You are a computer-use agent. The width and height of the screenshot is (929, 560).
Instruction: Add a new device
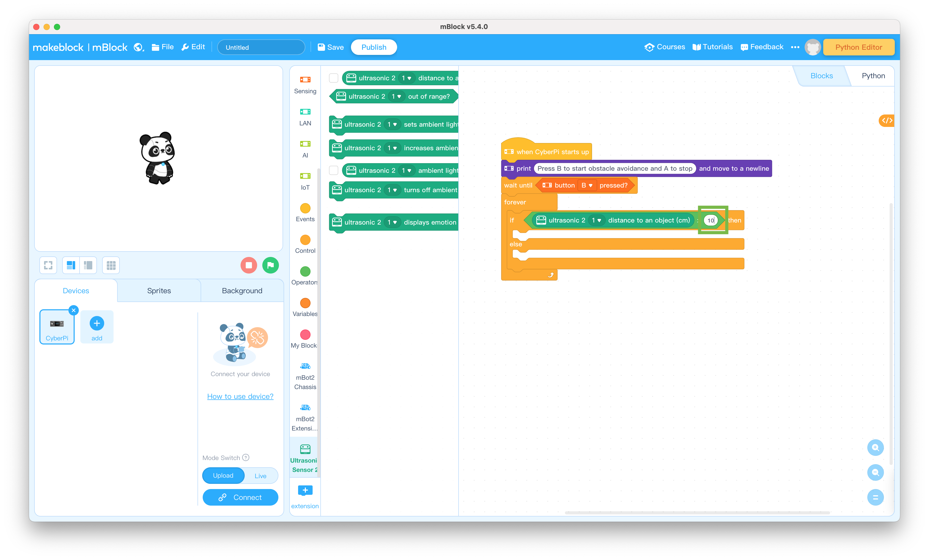(x=97, y=327)
